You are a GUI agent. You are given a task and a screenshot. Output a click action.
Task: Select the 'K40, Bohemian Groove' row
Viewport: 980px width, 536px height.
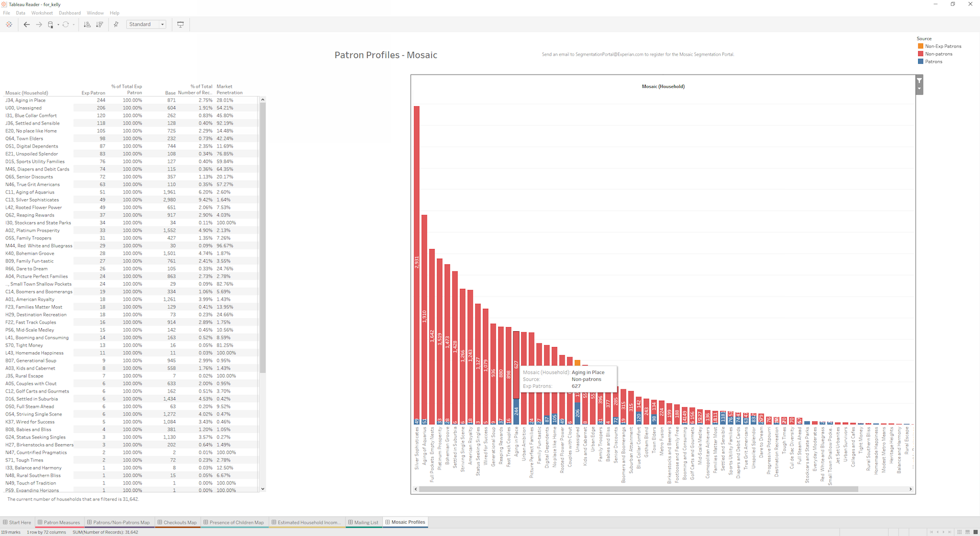tap(131, 253)
